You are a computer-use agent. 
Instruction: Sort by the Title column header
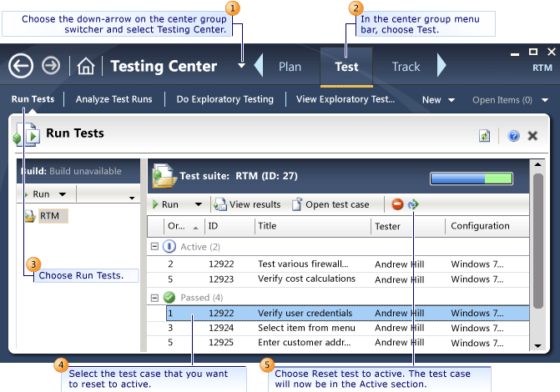point(312,226)
